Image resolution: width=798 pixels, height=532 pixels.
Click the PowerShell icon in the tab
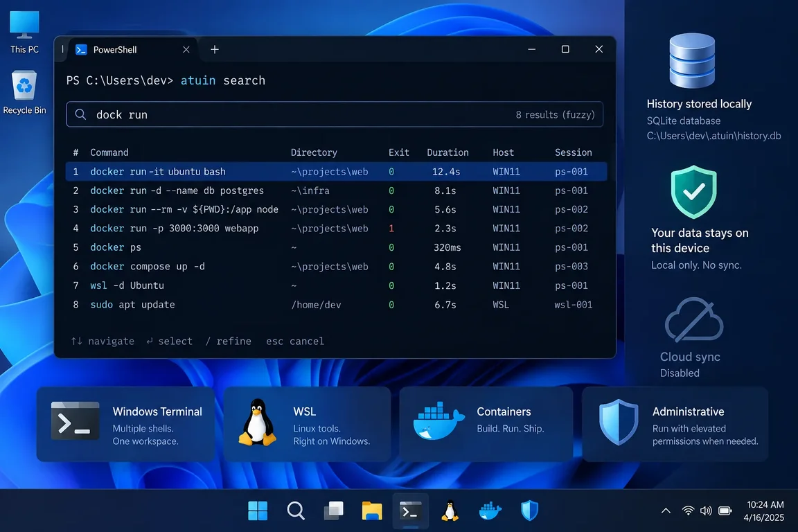81,49
